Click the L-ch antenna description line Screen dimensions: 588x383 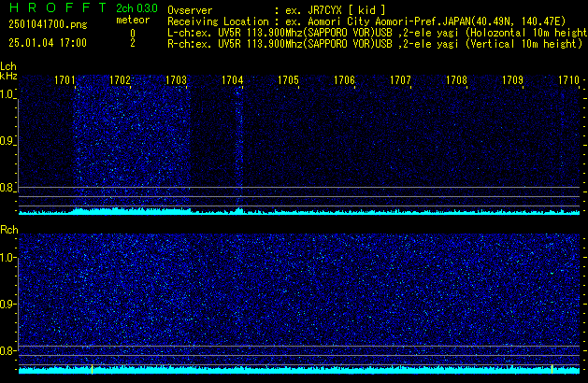point(378,33)
